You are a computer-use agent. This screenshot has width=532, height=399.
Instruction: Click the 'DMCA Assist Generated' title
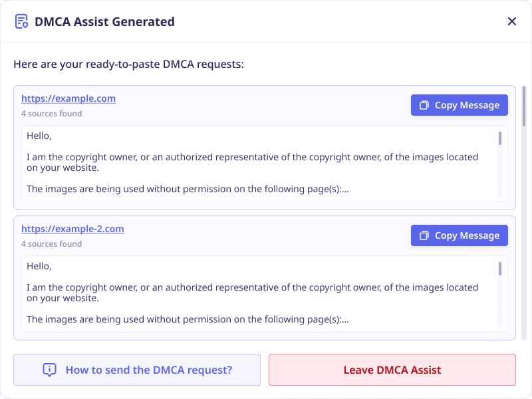[104, 22]
